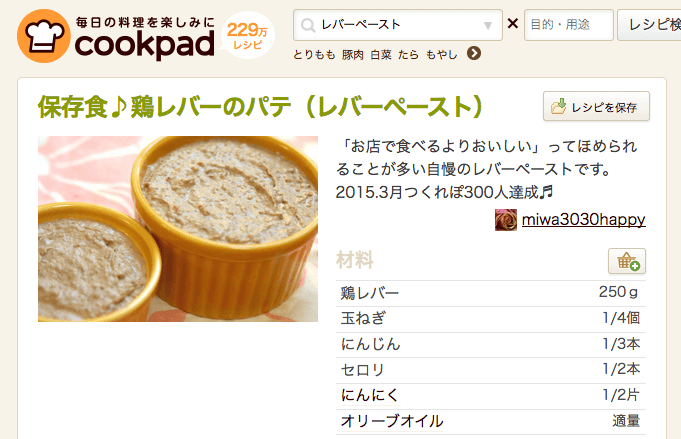Click the レバーペースト search field
The width and height of the screenshot is (681, 439).
click(x=398, y=25)
